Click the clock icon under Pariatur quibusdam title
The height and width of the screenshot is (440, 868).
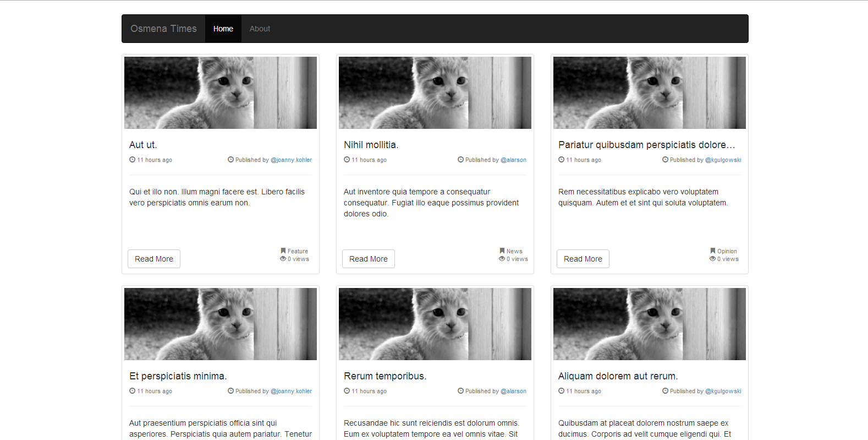(x=562, y=160)
